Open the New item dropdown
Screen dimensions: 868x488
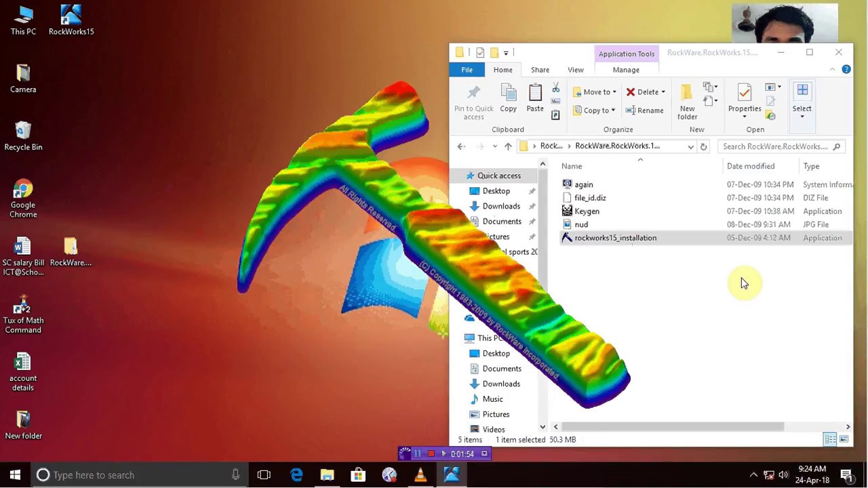[x=710, y=87]
